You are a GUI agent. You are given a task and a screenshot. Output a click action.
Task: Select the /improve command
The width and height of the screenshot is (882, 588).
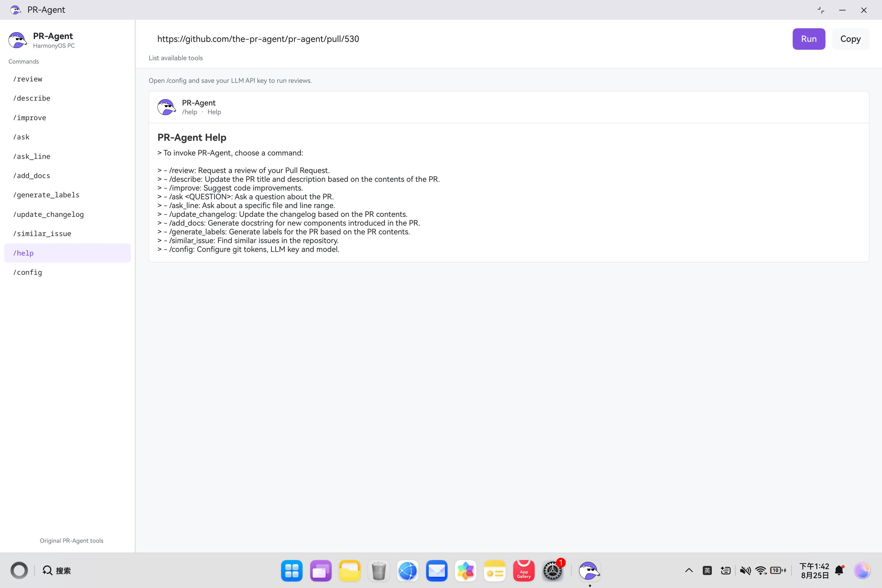pos(68,118)
